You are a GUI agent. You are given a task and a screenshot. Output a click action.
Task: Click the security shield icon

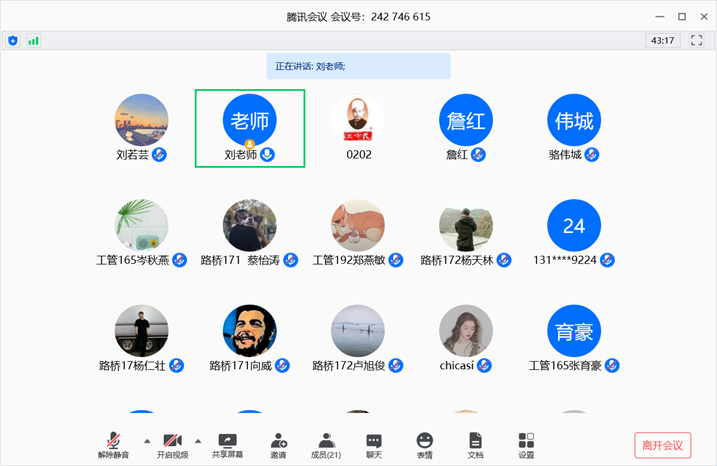click(x=13, y=41)
